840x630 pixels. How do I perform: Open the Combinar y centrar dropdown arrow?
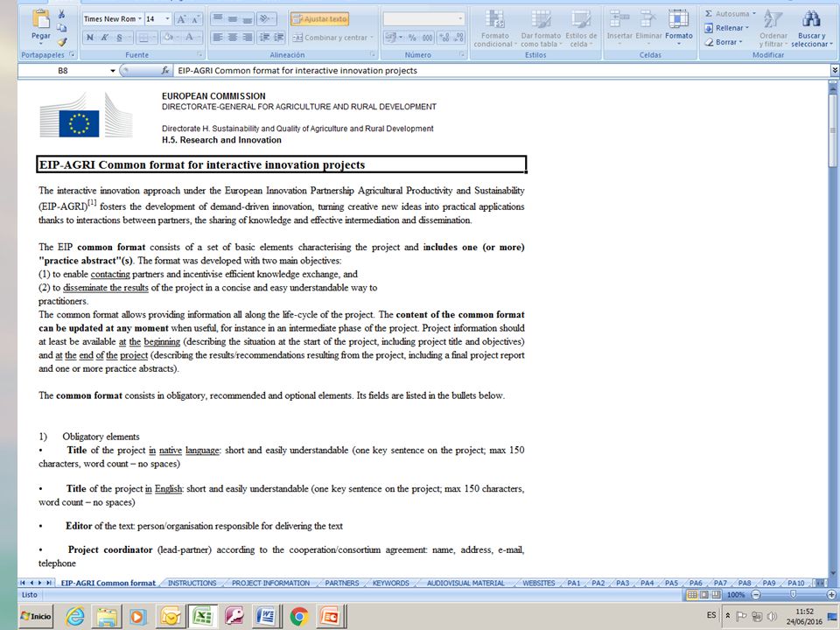(372, 38)
